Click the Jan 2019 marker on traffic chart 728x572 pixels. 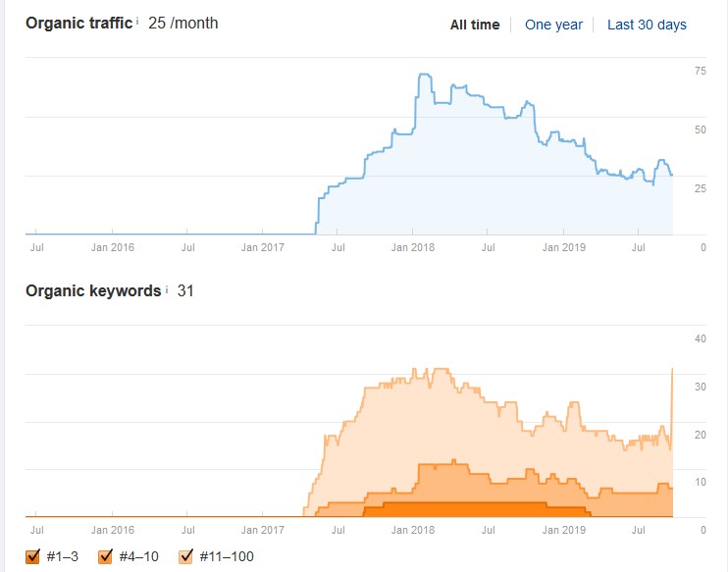click(x=563, y=247)
